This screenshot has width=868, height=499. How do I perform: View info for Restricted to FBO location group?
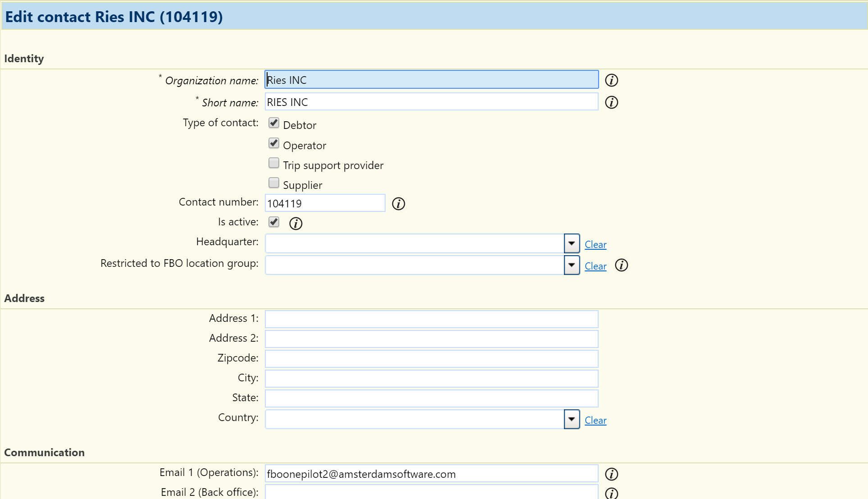621,266
